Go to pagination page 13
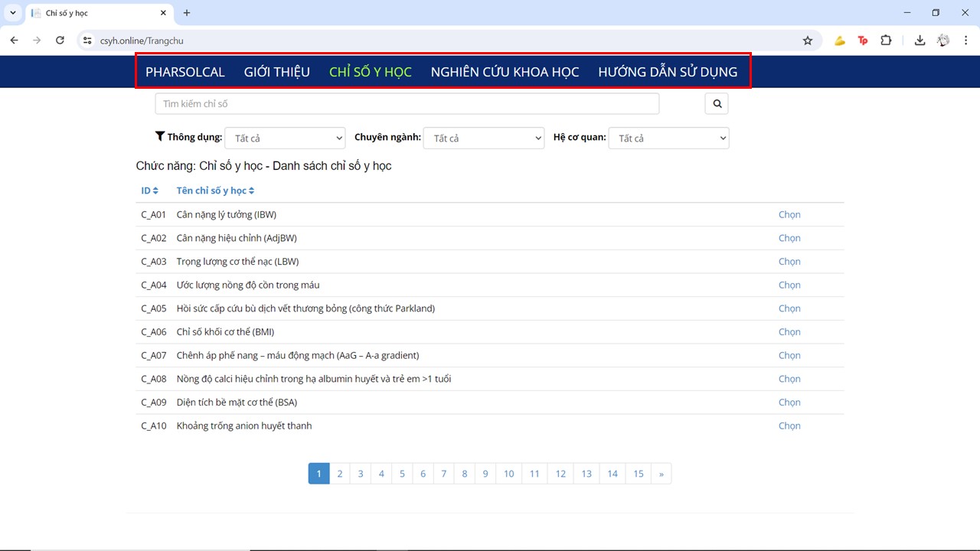The image size is (980, 551). coord(586,474)
